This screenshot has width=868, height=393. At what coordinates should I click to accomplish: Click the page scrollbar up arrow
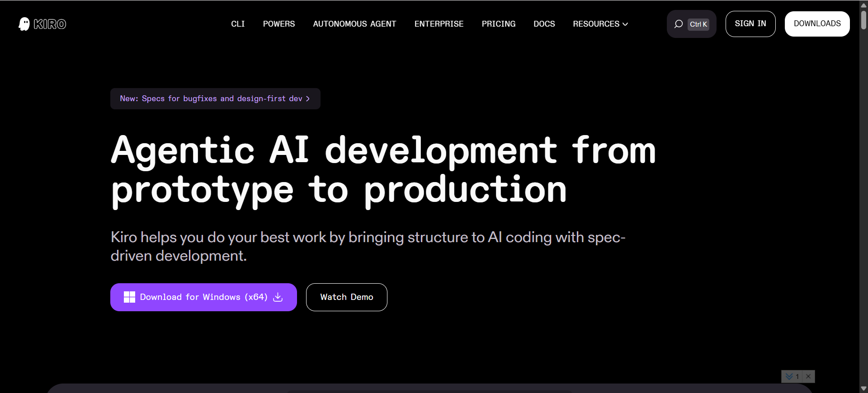pyautogui.click(x=863, y=5)
